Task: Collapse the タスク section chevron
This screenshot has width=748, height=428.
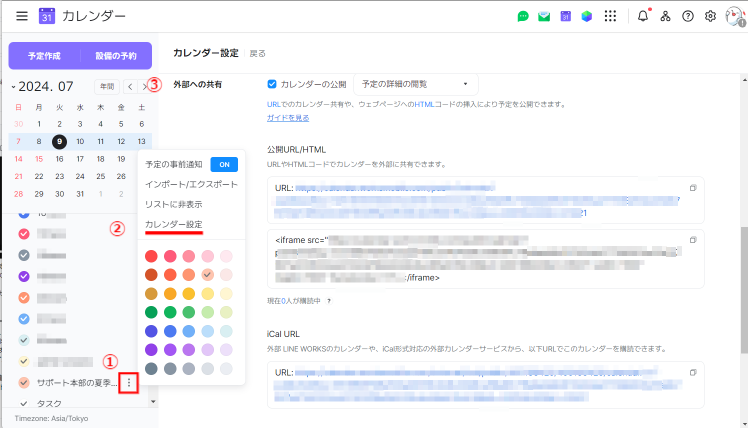Action: [x=24, y=403]
